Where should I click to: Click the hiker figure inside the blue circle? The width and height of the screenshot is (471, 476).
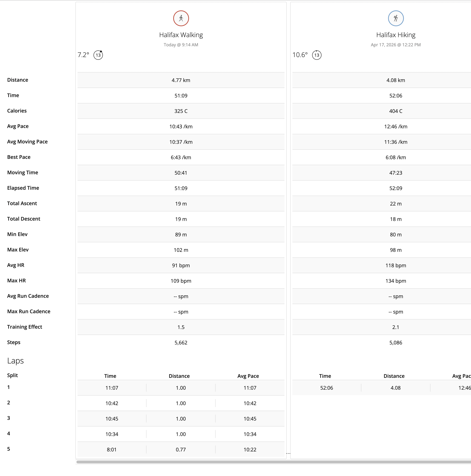tap(396, 18)
